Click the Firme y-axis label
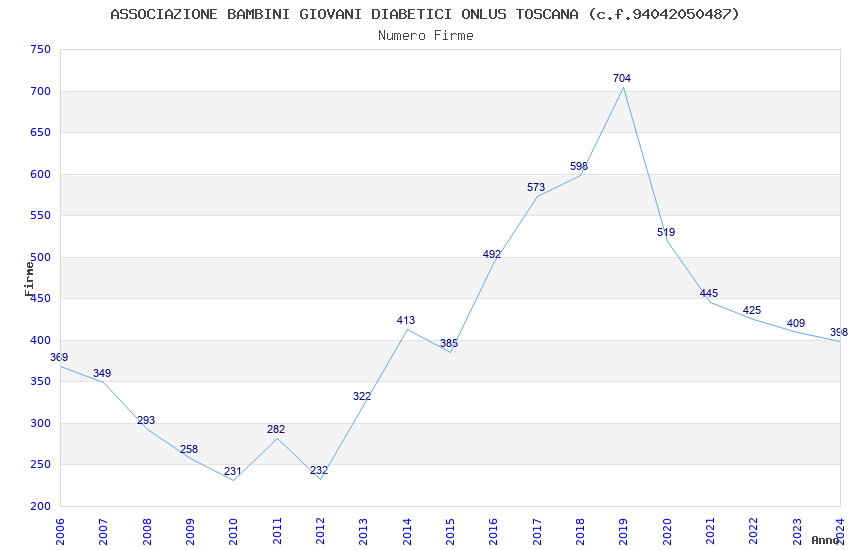This screenshot has width=850, height=550. pos(29,279)
